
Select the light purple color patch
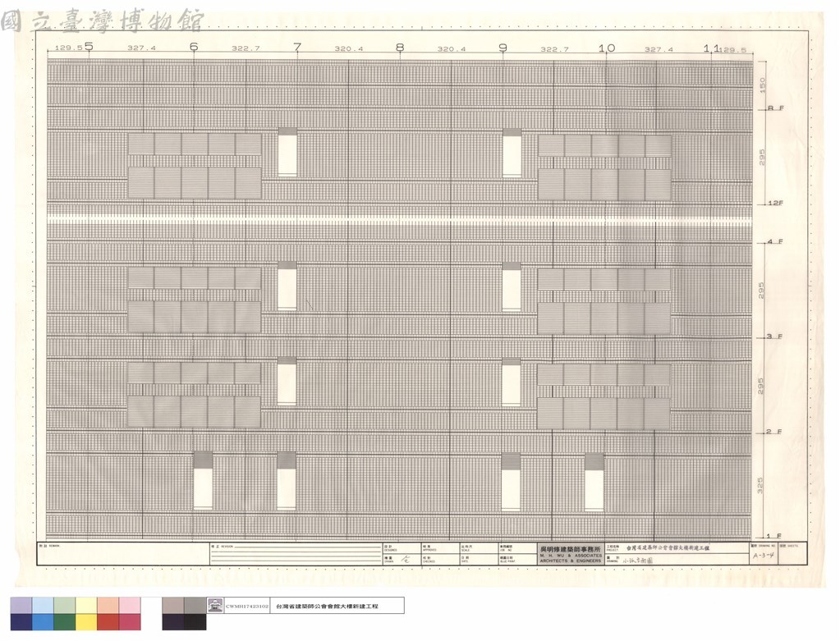pos(21,606)
